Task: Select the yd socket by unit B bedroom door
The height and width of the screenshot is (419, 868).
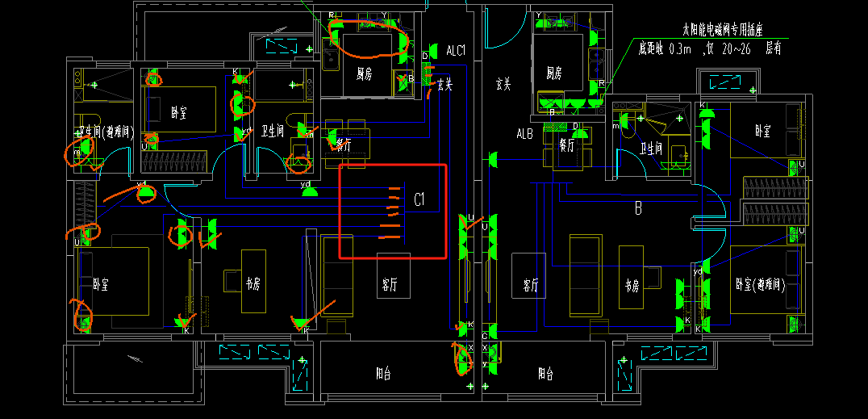Action: pos(705,266)
